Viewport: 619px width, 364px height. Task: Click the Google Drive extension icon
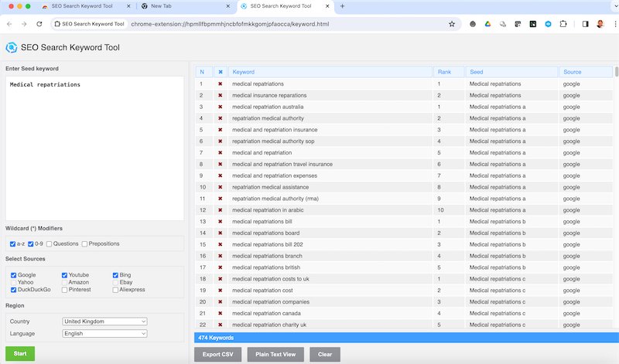(x=487, y=24)
